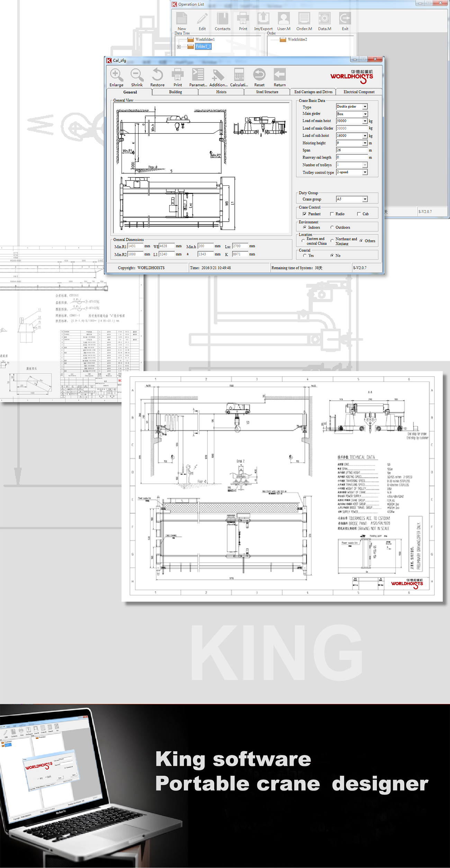Select Eastern and central China location
Viewport: 450px width, 868px height.
(x=303, y=241)
